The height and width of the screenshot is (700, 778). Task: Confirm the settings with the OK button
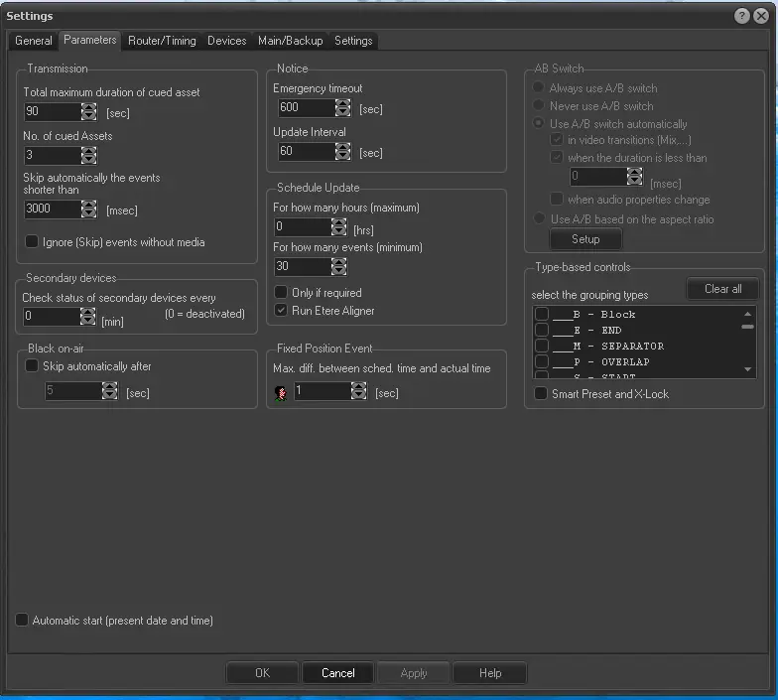point(262,673)
